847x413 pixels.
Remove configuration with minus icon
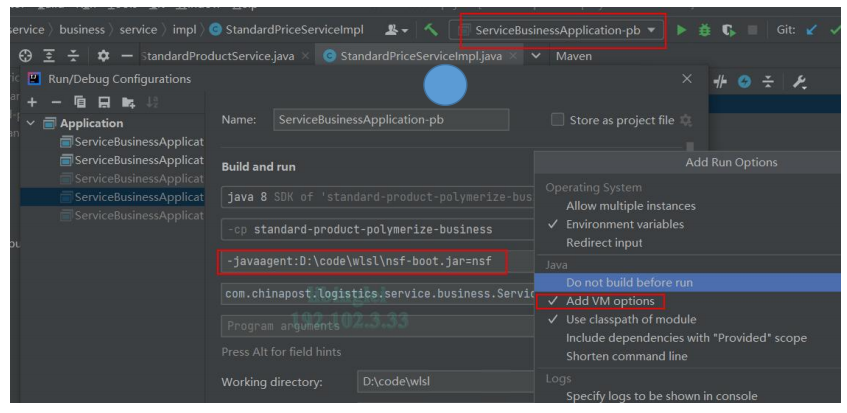[x=56, y=102]
